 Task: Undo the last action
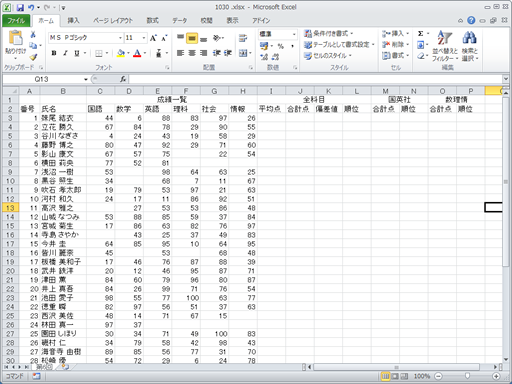(x=31, y=7)
